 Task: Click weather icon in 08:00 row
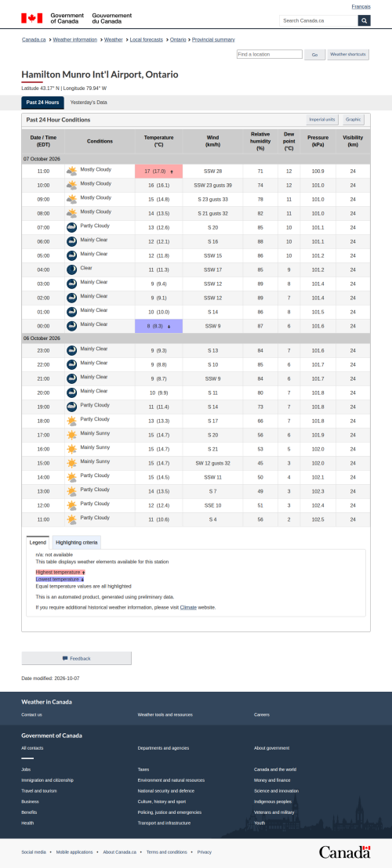(71, 214)
